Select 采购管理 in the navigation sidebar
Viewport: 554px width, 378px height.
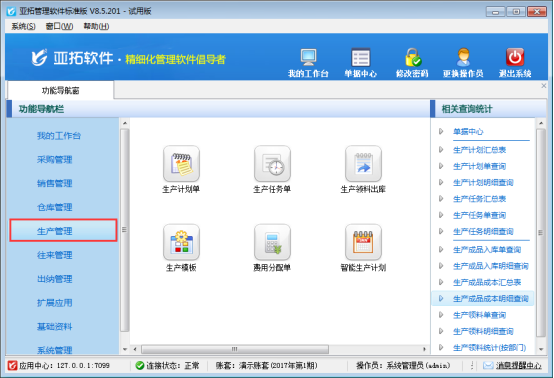coord(55,160)
